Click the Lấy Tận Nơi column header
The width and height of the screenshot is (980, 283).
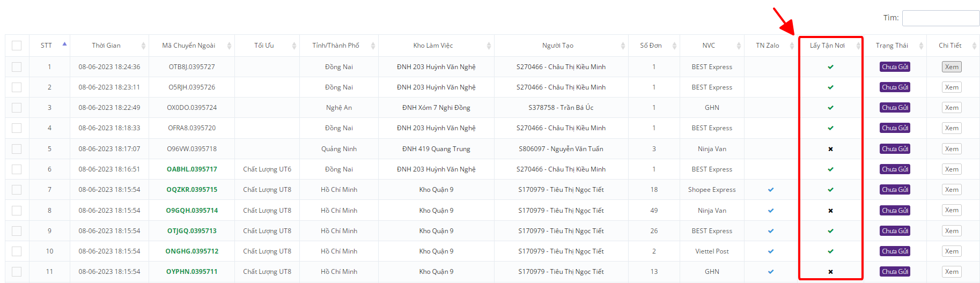pos(827,46)
